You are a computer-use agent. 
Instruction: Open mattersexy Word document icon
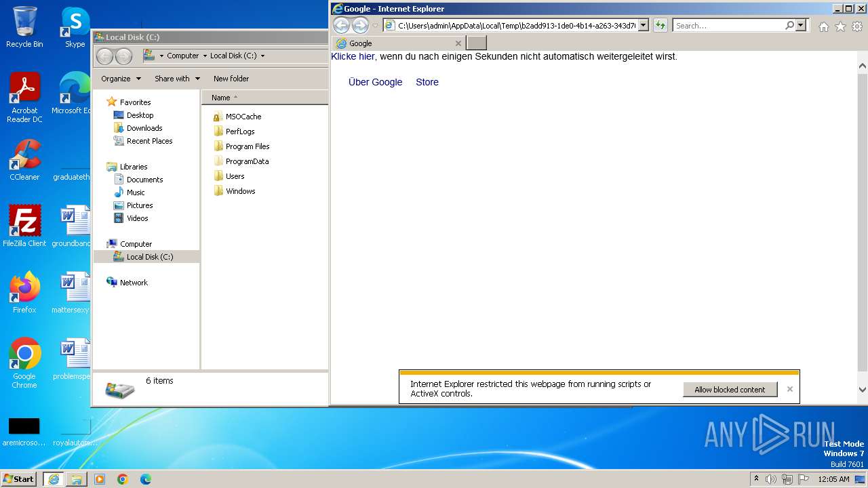[x=73, y=292]
